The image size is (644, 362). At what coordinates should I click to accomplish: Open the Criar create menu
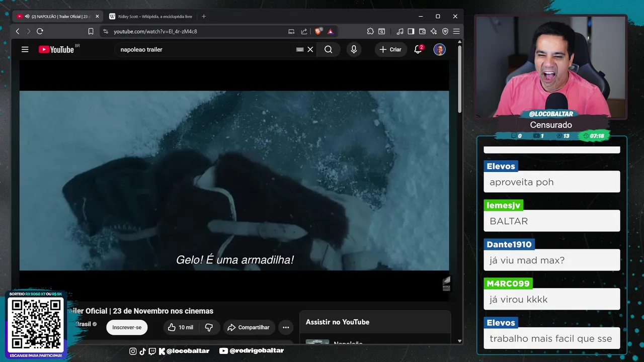click(x=390, y=49)
